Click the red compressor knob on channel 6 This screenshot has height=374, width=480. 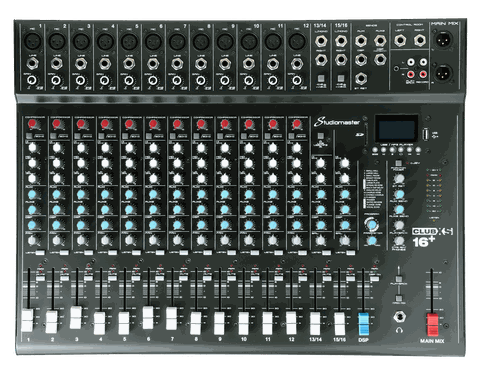(x=153, y=124)
